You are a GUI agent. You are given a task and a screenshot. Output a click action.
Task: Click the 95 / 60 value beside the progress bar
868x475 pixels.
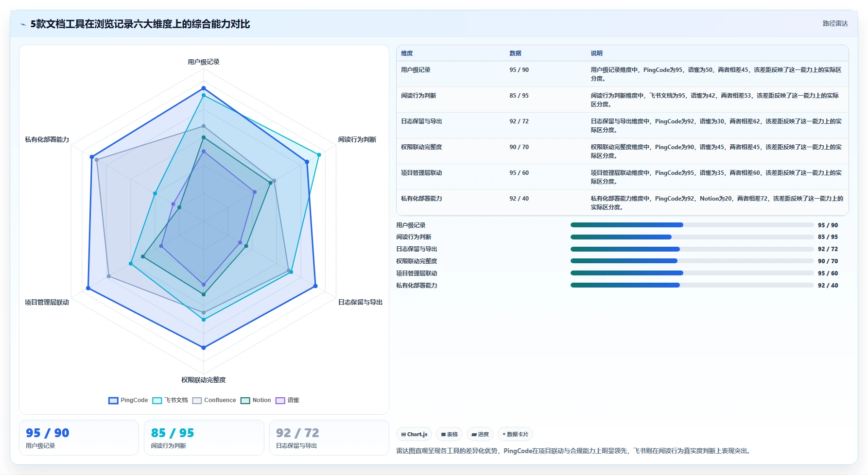point(828,273)
